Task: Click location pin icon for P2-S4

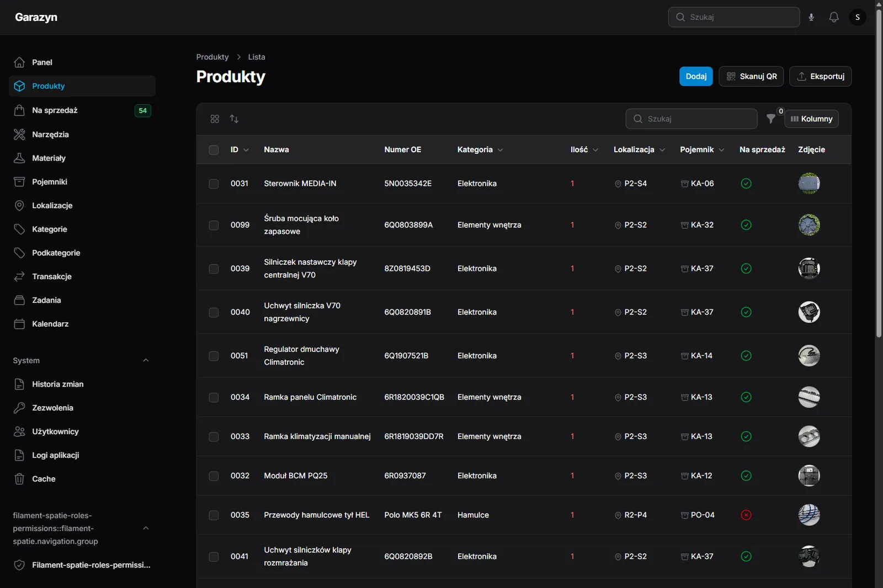Action: (618, 184)
